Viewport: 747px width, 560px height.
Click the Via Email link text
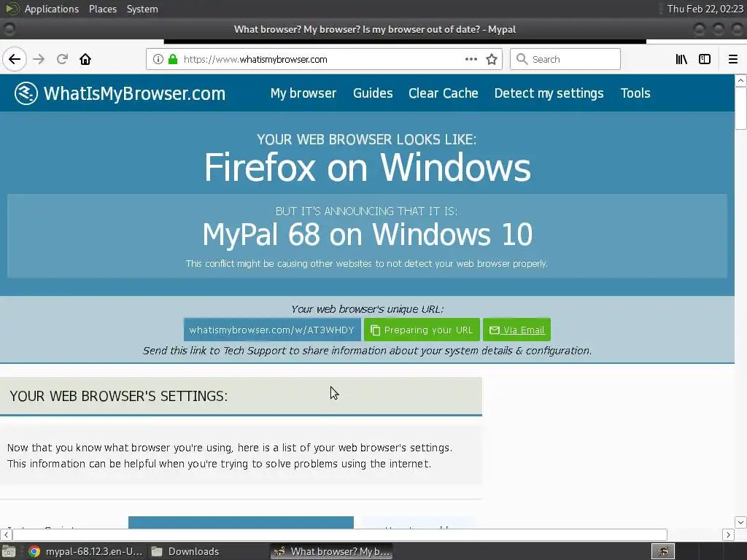524,330
